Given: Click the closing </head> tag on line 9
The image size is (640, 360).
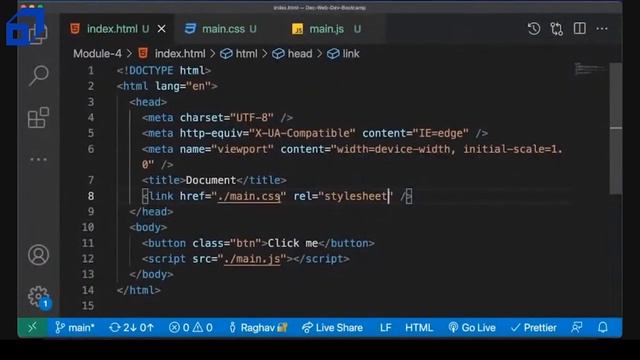Looking at the screenshot, I should pos(151,212).
